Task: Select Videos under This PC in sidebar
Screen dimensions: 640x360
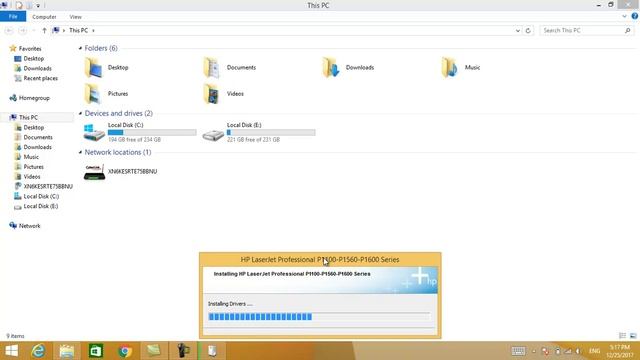Action: [31, 177]
